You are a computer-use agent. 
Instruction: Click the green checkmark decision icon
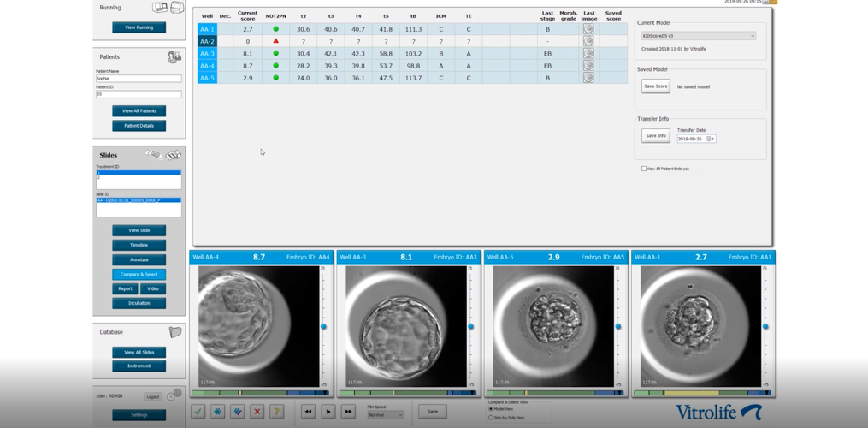pos(198,412)
